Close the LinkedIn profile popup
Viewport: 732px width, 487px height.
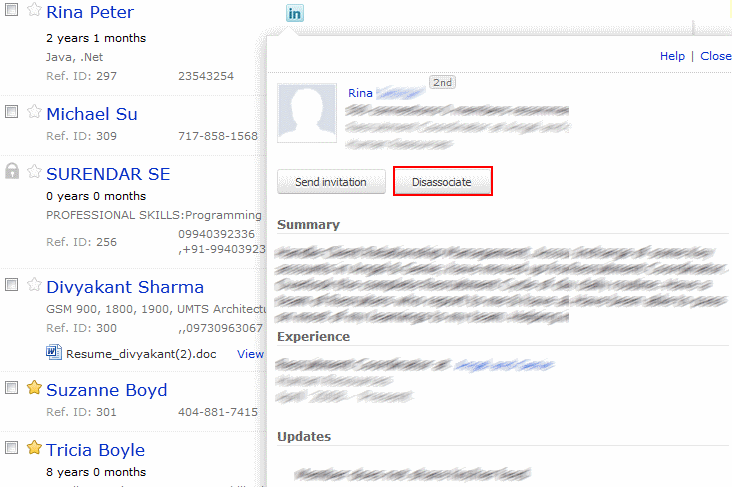pyautogui.click(x=716, y=56)
